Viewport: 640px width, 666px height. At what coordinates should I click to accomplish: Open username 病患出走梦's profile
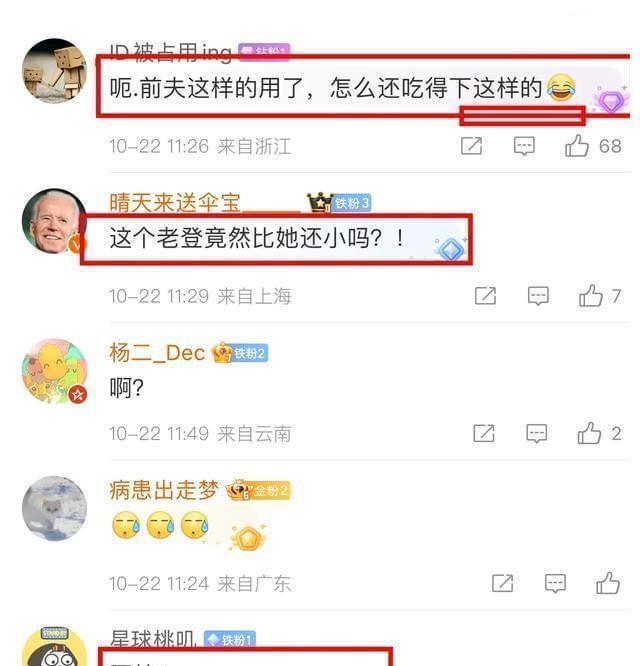(164, 490)
